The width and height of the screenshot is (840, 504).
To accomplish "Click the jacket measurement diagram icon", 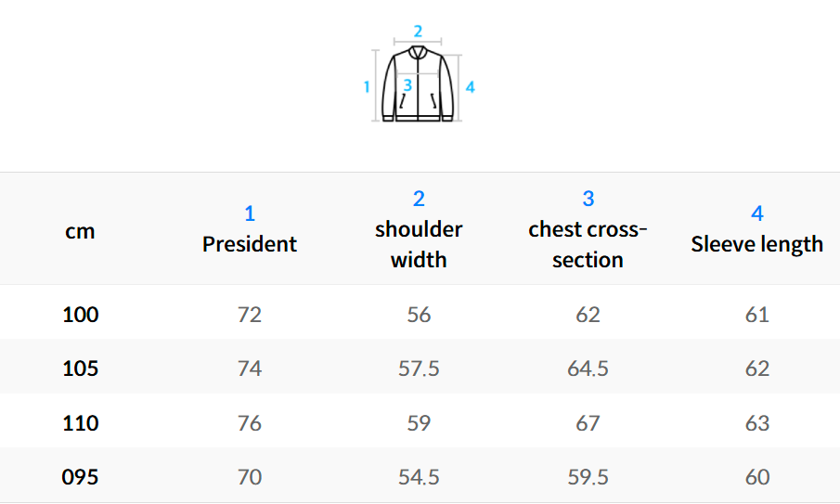I will tap(419, 85).
